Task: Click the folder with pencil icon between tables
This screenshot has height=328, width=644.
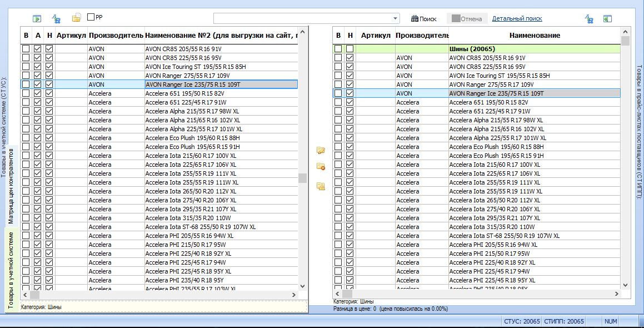Action: tap(321, 151)
